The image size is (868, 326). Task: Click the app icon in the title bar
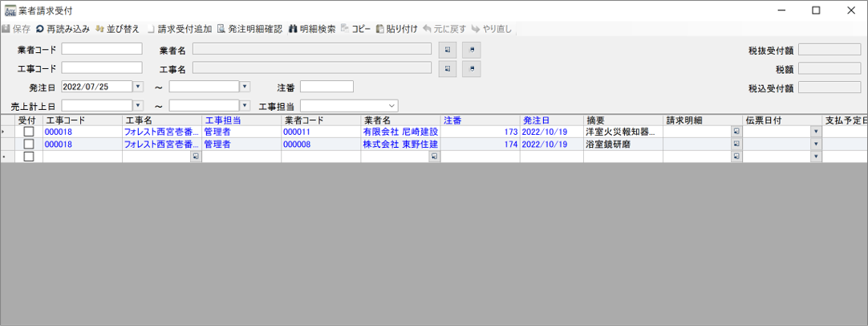(x=10, y=10)
